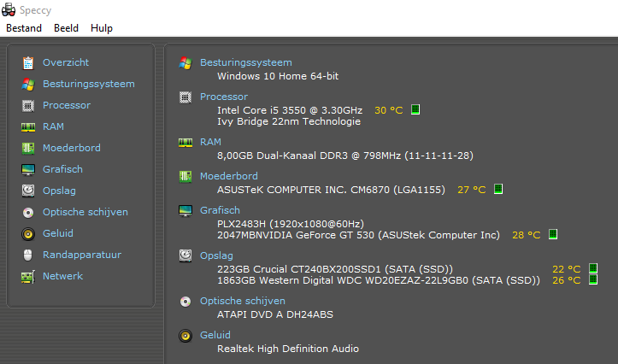The width and height of the screenshot is (618, 364).
Task: Click the monitor icon beside Grafisch heading
Action: [185, 211]
